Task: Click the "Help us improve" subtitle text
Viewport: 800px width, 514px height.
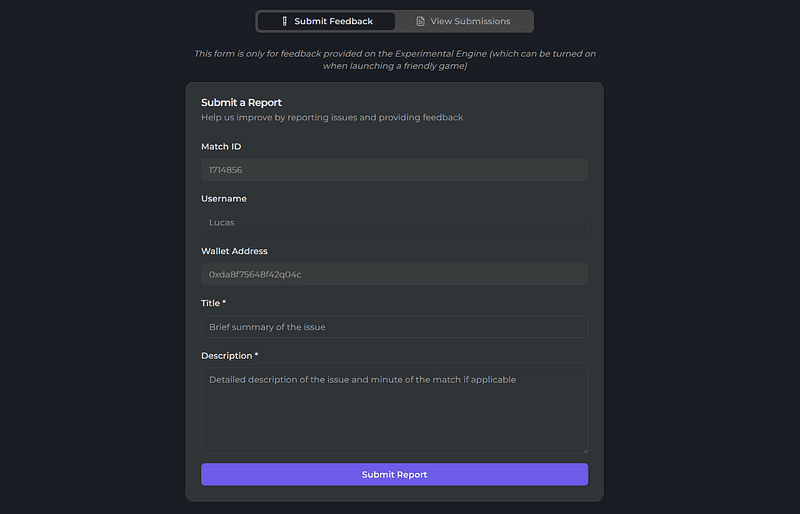Action: point(331,118)
